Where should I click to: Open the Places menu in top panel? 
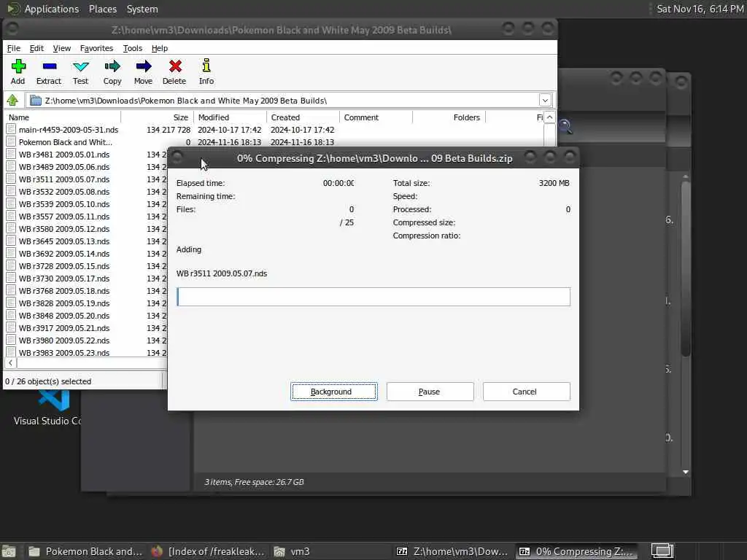pos(103,9)
